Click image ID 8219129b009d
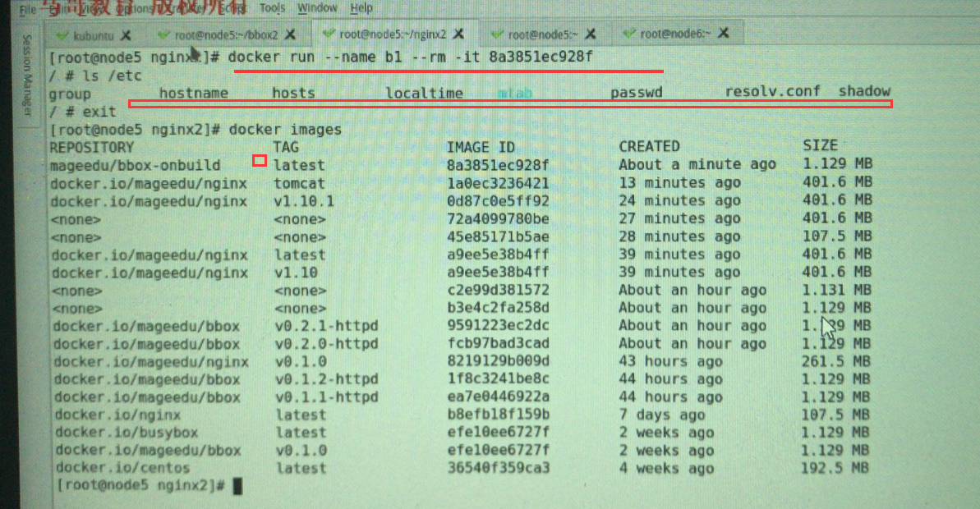The width and height of the screenshot is (980, 509). click(498, 361)
